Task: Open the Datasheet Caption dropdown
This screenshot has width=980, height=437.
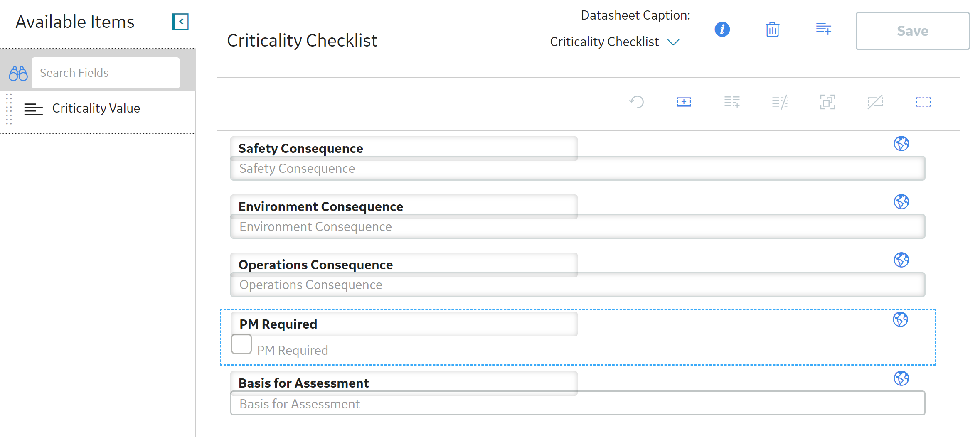Action: point(615,42)
